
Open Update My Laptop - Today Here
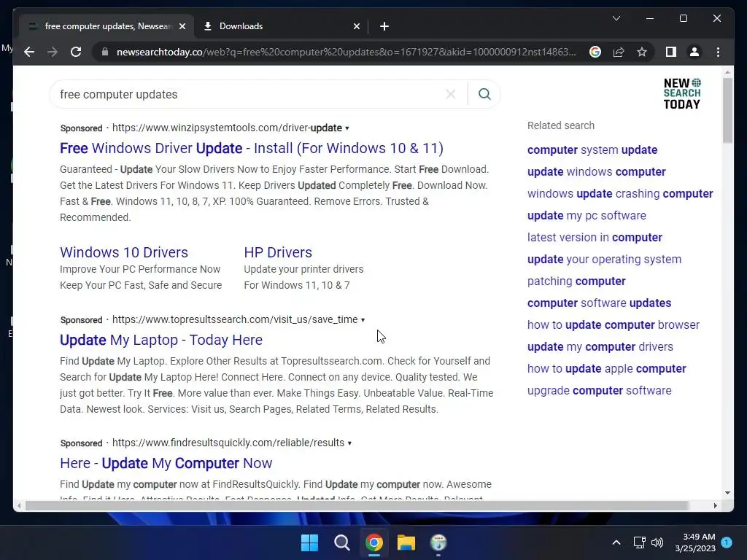coord(161,340)
